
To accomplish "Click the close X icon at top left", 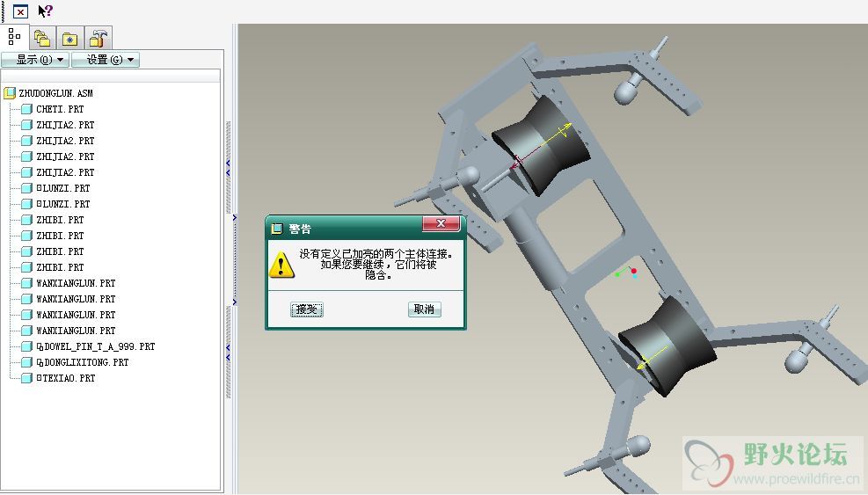I will (x=20, y=11).
